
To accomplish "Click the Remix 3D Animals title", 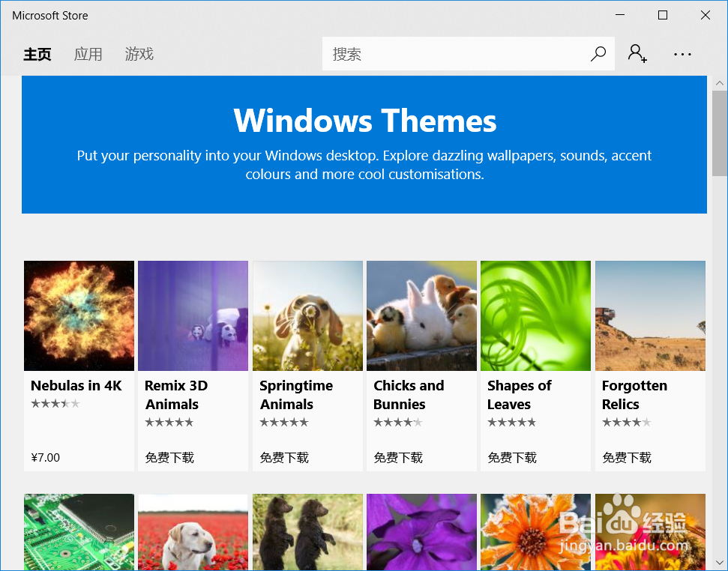I will [x=176, y=395].
